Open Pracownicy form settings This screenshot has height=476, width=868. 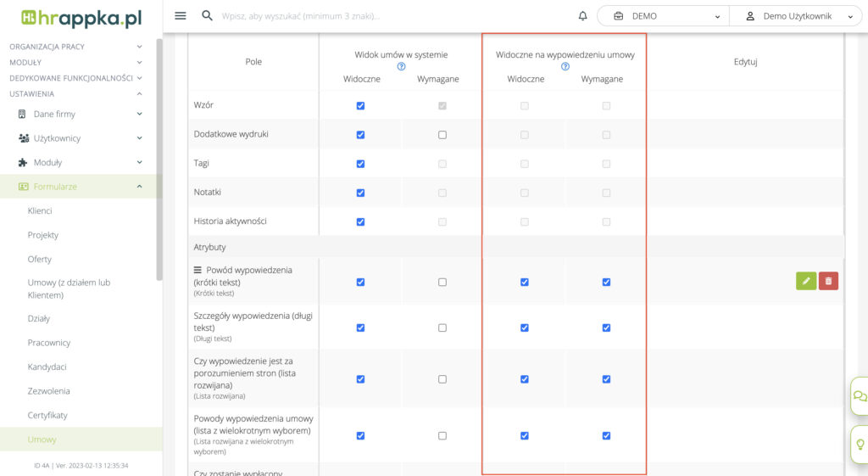click(x=49, y=343)
